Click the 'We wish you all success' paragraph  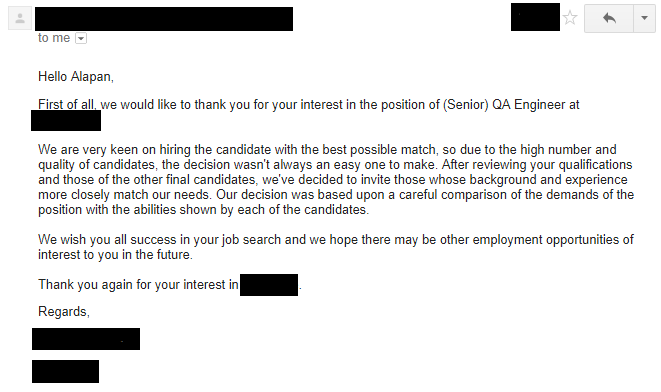coord(336,247)
